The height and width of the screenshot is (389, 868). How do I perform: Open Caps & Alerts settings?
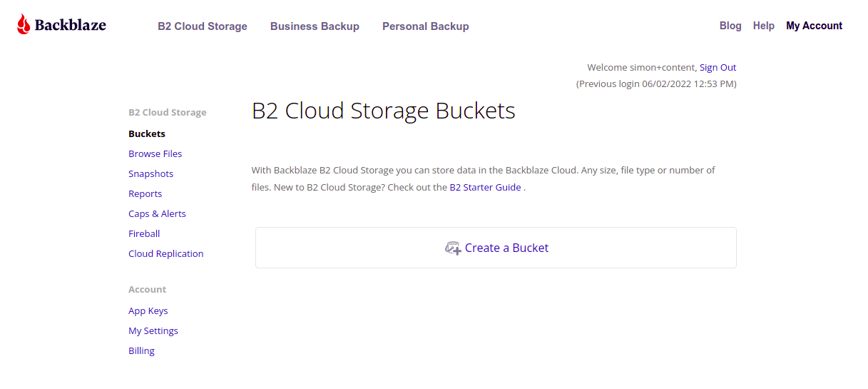tap(157, 213)
